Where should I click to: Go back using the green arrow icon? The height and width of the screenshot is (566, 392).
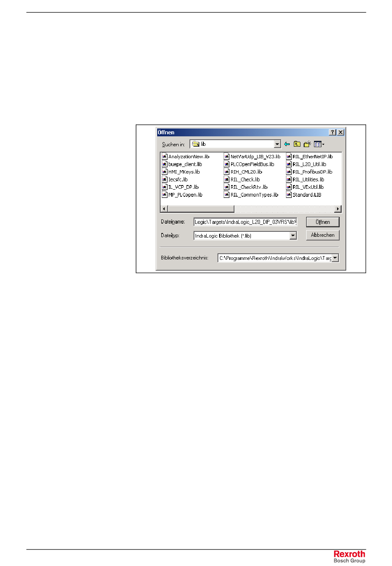click(287, 144)
